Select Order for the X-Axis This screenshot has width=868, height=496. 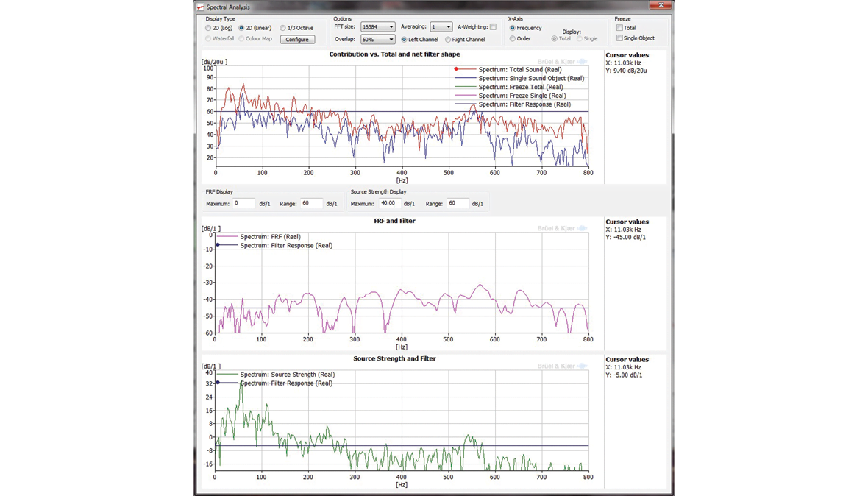pyautogui.click(x=513, y=39)
